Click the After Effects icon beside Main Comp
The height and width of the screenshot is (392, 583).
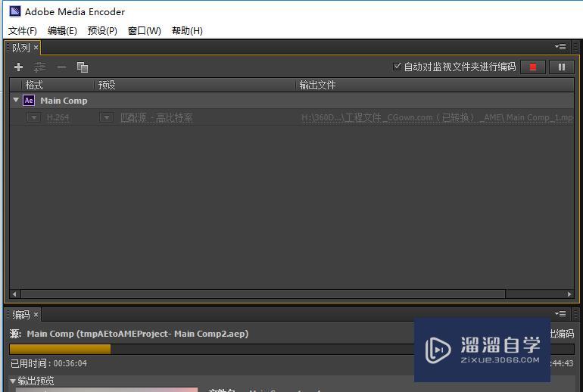click(29, 101)
